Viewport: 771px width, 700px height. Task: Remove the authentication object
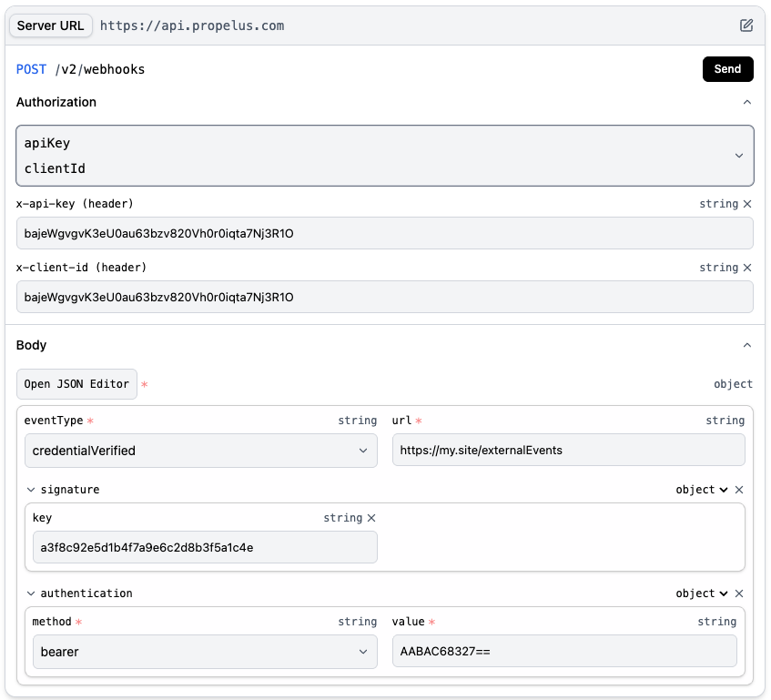pos(738,593)
